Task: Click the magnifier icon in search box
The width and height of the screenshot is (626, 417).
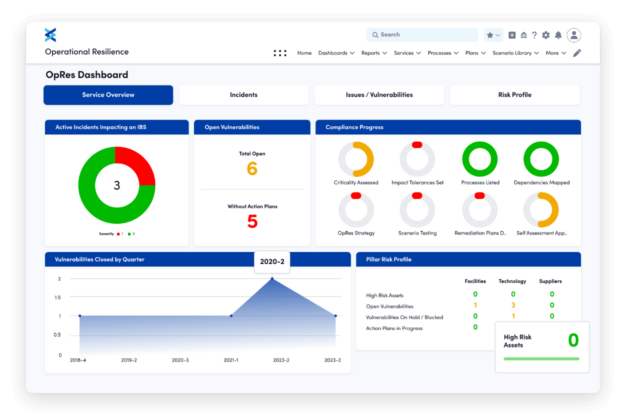Action: 375,35
